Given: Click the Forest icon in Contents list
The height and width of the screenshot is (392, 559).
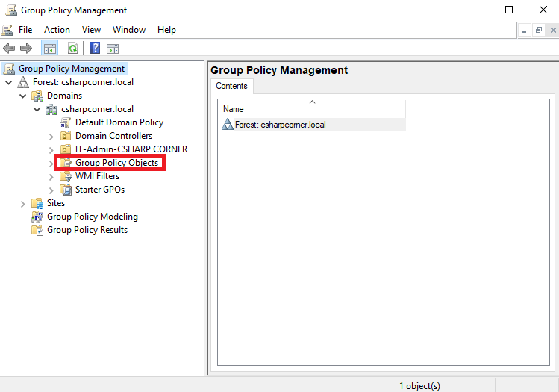Looking at the screenshot, I should click(x=228, y=125).
